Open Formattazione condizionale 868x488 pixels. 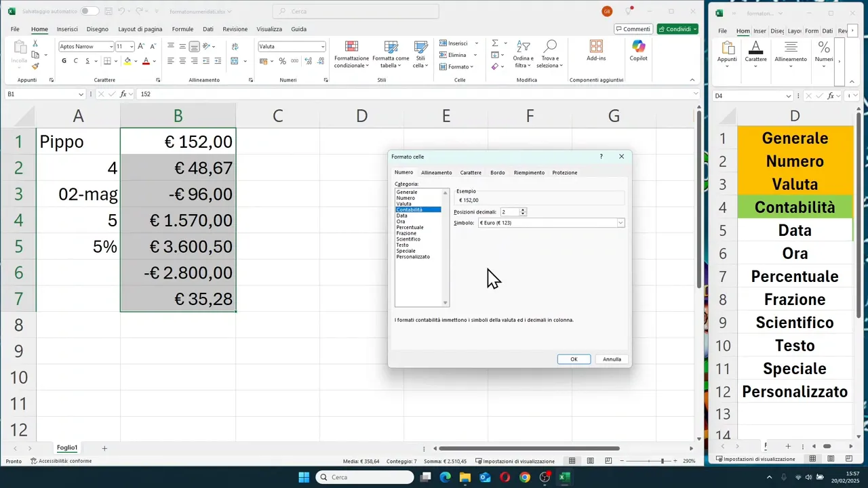351,54
